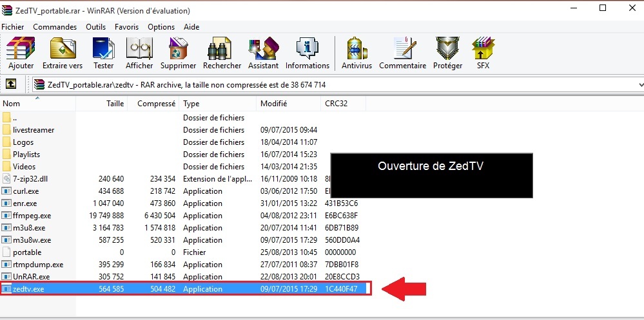Open the Fichier menu
Viewport: 644px width, 320px height.
coord(13,27)
